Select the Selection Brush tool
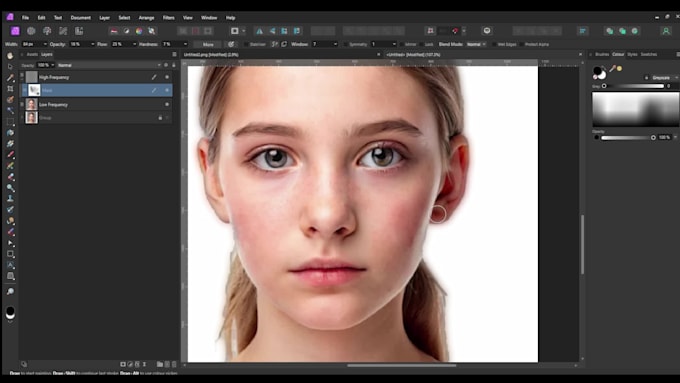This screenshot has width=680, height=383. point(10,100)
